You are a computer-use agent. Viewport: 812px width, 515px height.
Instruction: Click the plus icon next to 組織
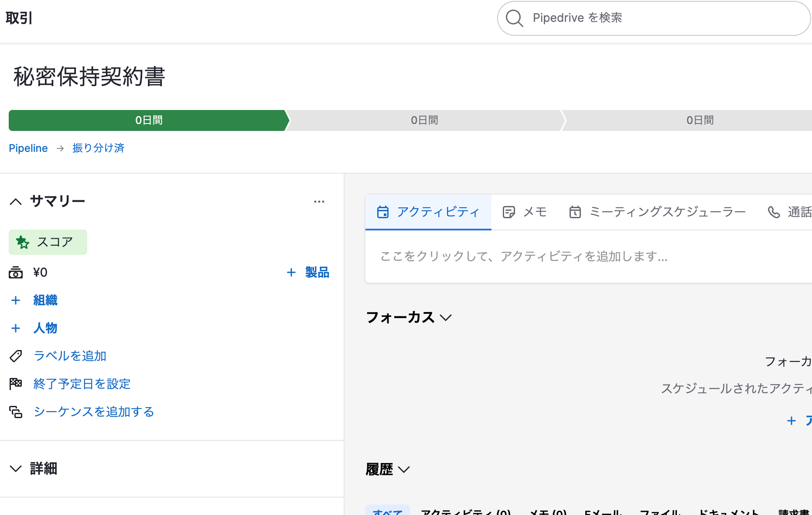pos(16,300)
